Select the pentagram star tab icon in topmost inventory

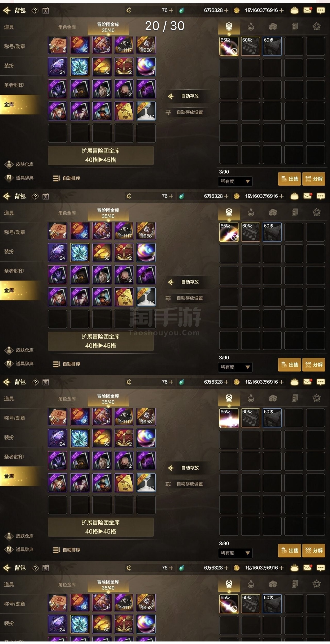pyautogui.click(x=316, y=27)
